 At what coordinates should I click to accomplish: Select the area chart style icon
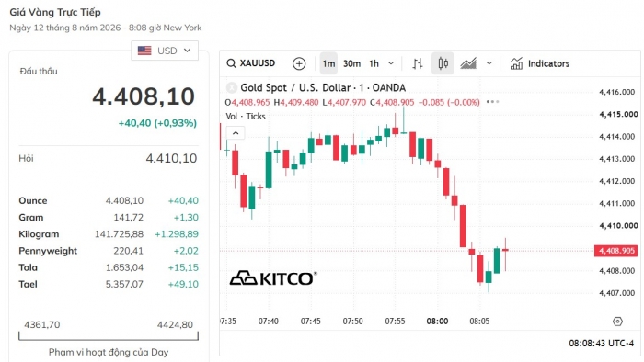tap(468, 63)
